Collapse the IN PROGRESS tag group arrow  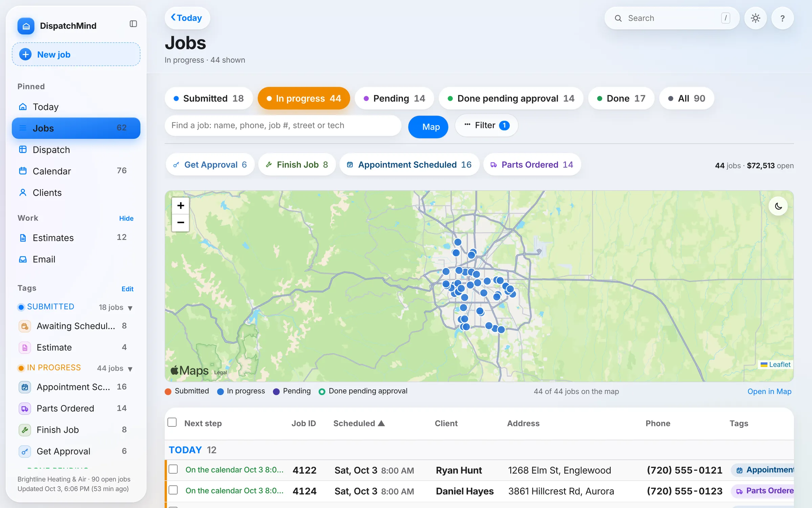tap(130, 369)
